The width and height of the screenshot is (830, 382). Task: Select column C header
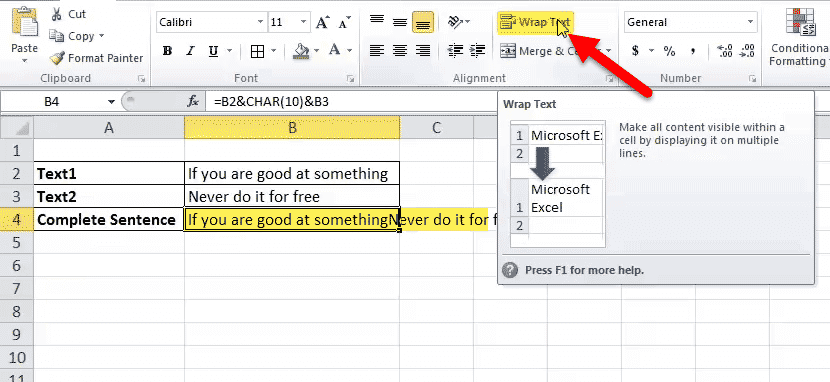[x=436, y=128]
